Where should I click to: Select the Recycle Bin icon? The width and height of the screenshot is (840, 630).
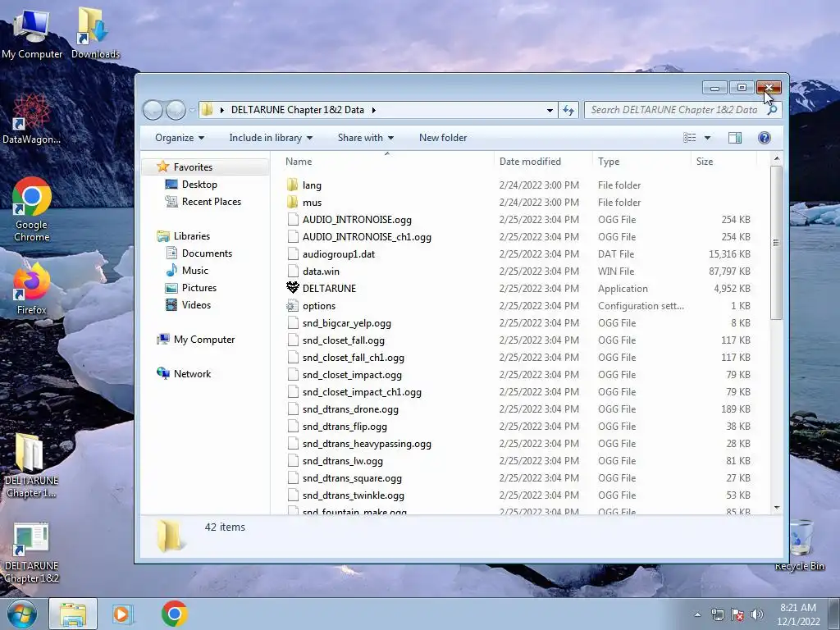coord(799,546)
